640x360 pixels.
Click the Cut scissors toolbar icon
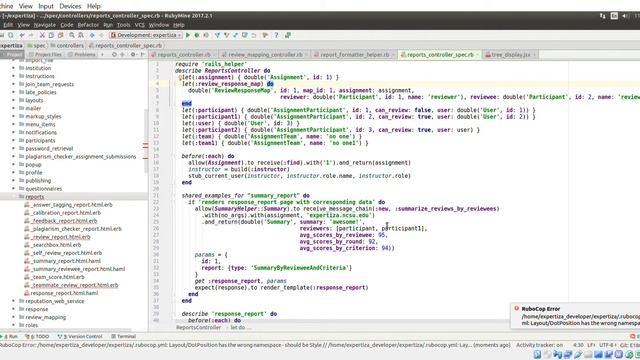(42, 36)
